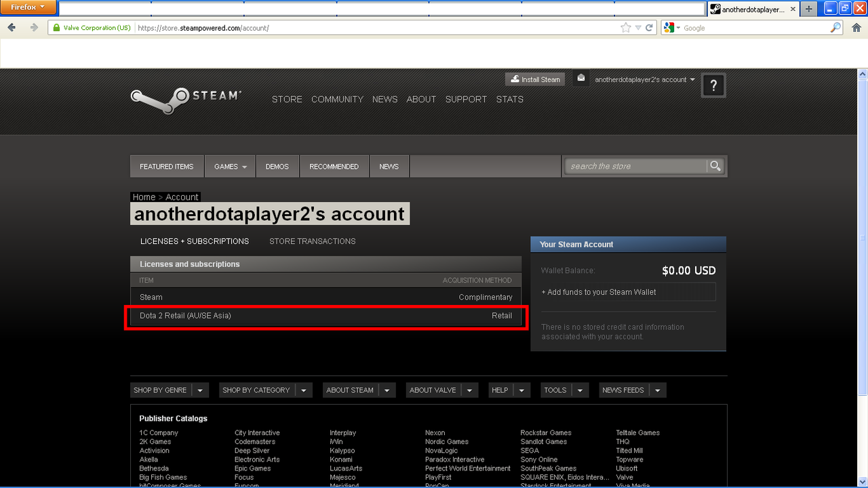Expand the SHOP BY GENRE dropdown
Viewport: 868px width, 488px height.
(170, 390)
